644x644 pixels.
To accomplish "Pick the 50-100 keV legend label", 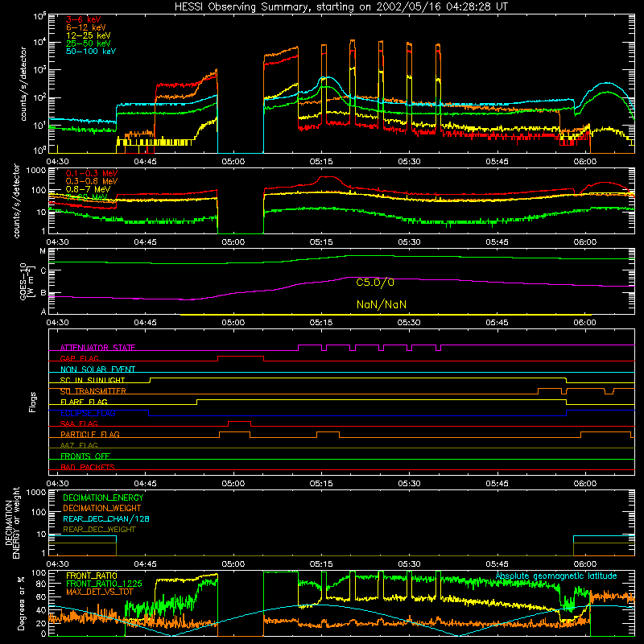I will 91,52.
